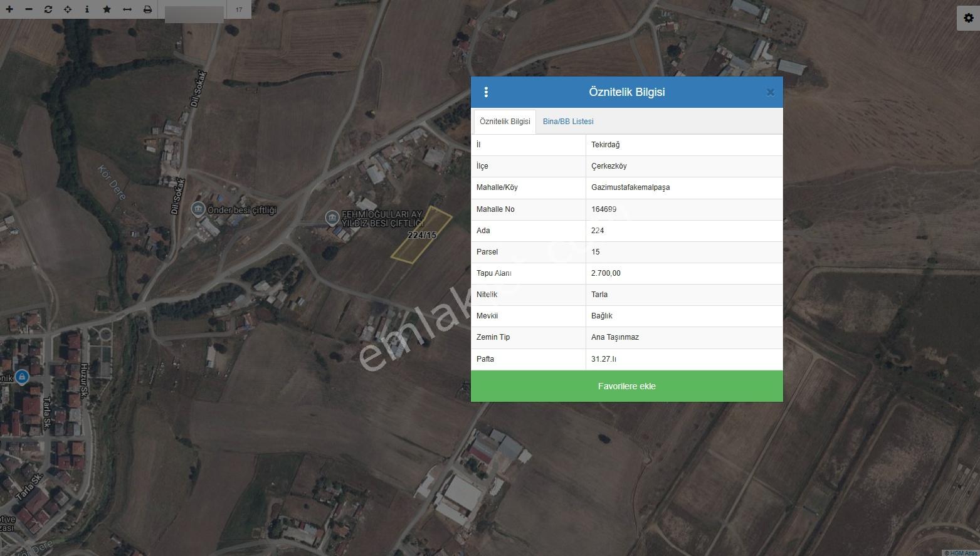Open favorites with the star icon
980x556 pixels.
coord(107,9)
